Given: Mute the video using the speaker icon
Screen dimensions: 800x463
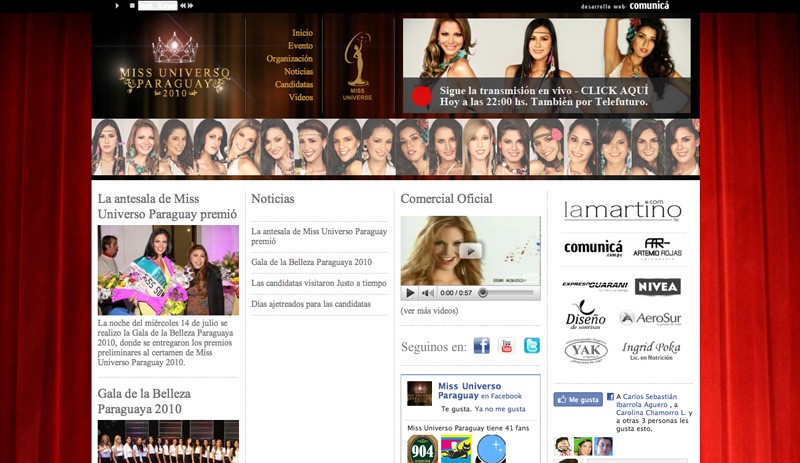Looking at the screenshot, I should click(x=428, y=293).
